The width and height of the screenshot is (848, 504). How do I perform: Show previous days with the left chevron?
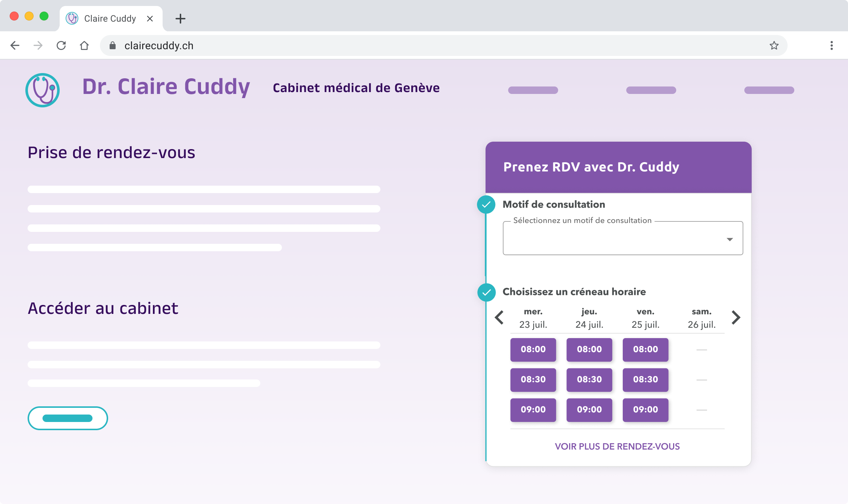[x=499, y=318]
